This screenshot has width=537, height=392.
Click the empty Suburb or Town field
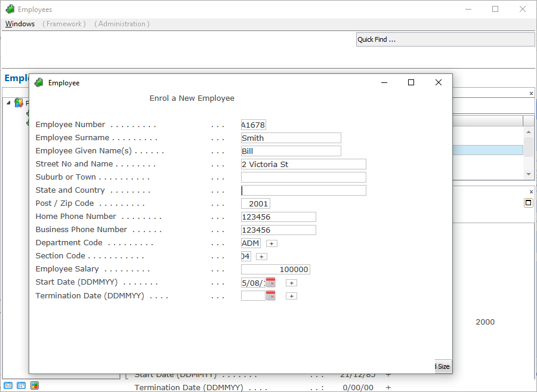click(x=304, y=177)
